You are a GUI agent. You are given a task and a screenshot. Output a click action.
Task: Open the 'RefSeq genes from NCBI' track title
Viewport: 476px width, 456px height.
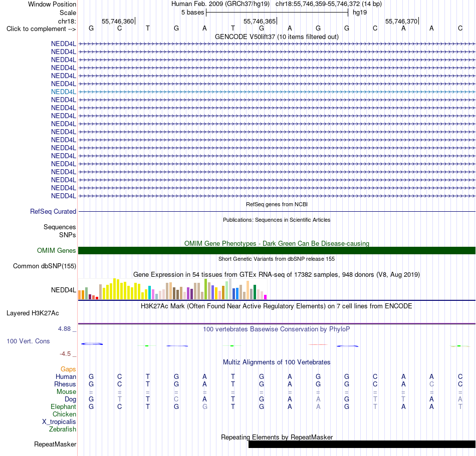click(x=277, y=204)
